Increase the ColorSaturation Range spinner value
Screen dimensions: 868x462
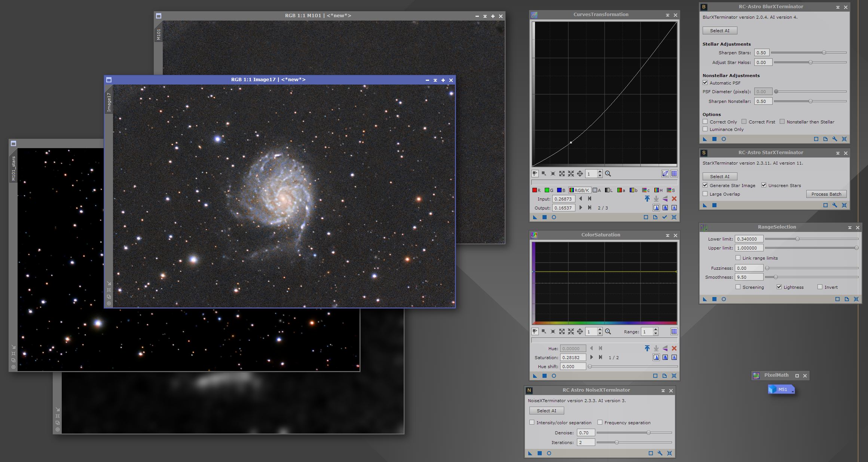655,330
